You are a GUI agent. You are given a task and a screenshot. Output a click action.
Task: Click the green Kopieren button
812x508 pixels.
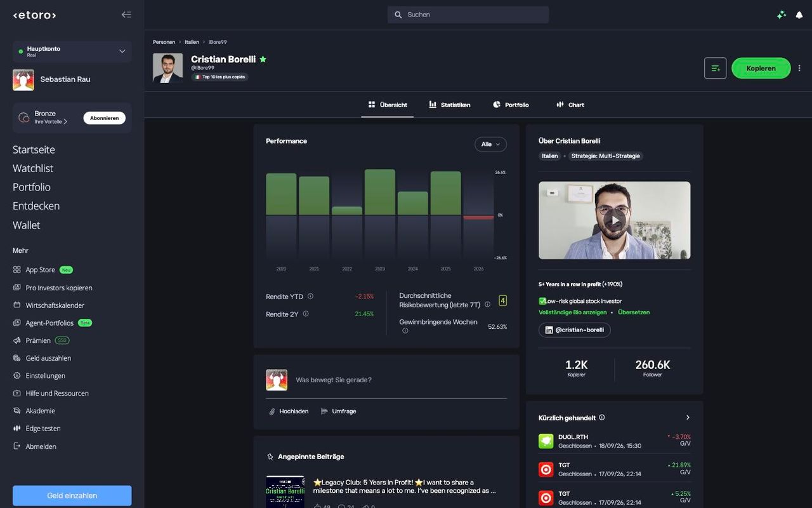(x=761, y=68)
